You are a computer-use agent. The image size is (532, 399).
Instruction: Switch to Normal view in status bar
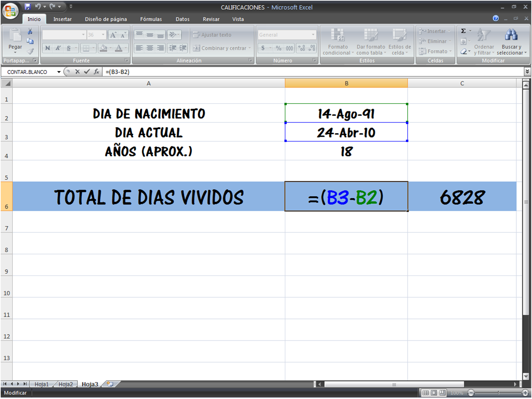click(426, 393)
